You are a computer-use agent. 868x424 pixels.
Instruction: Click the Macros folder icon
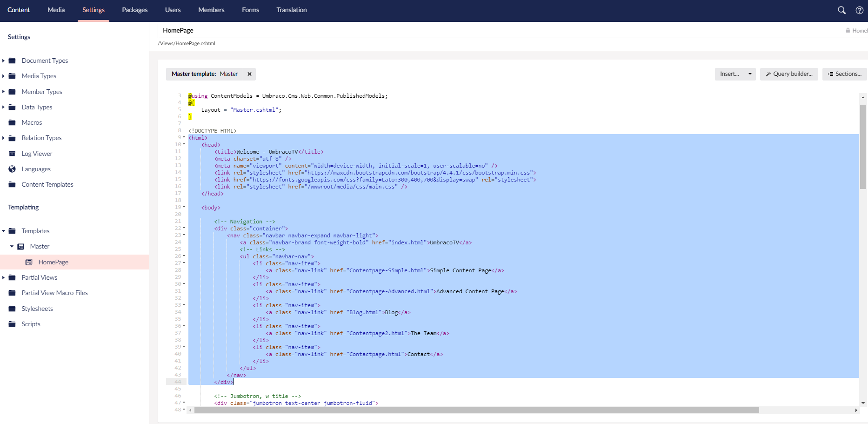tap(12, 122)
